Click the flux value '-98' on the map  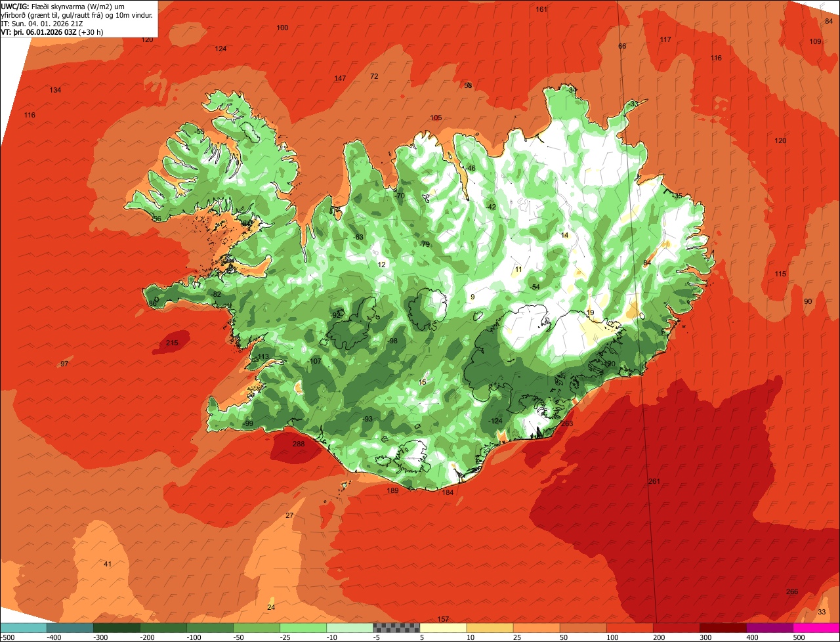tap(392, 341)
